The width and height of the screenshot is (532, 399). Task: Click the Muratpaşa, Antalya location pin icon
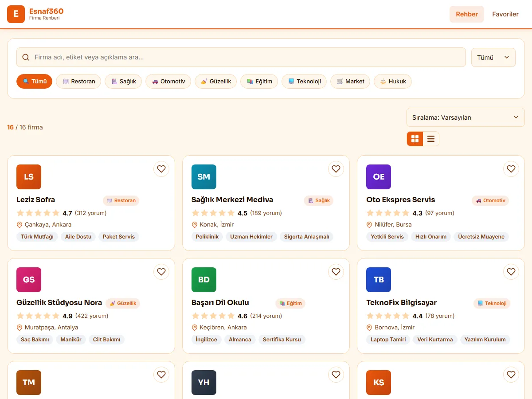20,328
